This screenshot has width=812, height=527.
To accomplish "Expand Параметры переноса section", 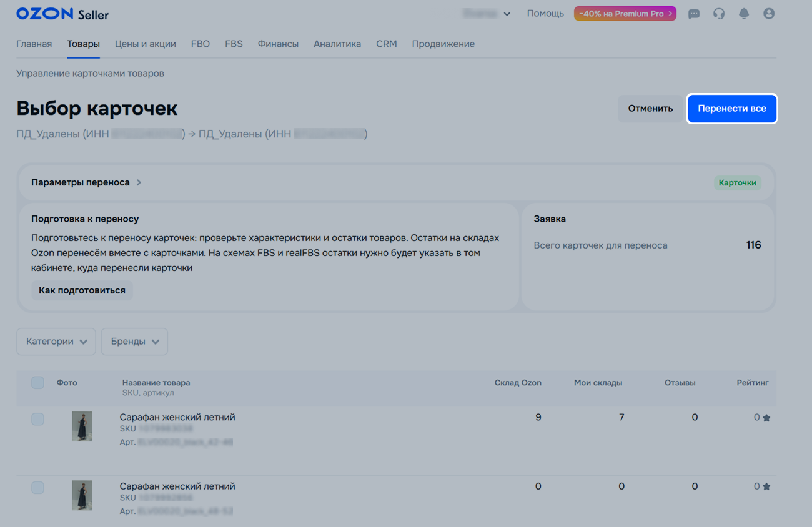I will tap(86, 182).
